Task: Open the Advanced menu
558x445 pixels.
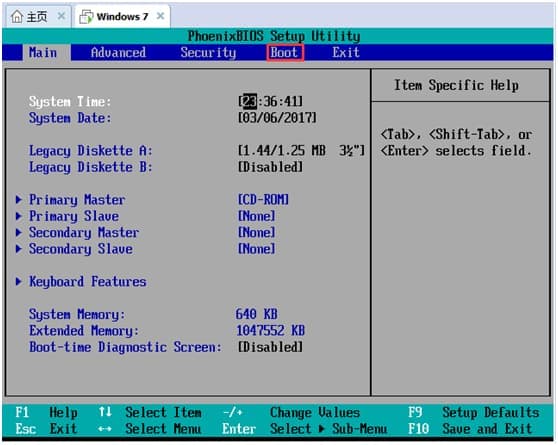Action: [118, 53]
